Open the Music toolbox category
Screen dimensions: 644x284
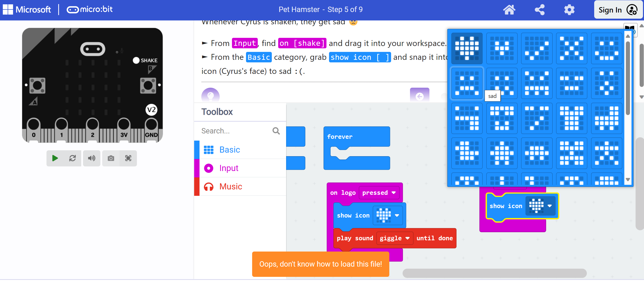[x=230, y=186]
